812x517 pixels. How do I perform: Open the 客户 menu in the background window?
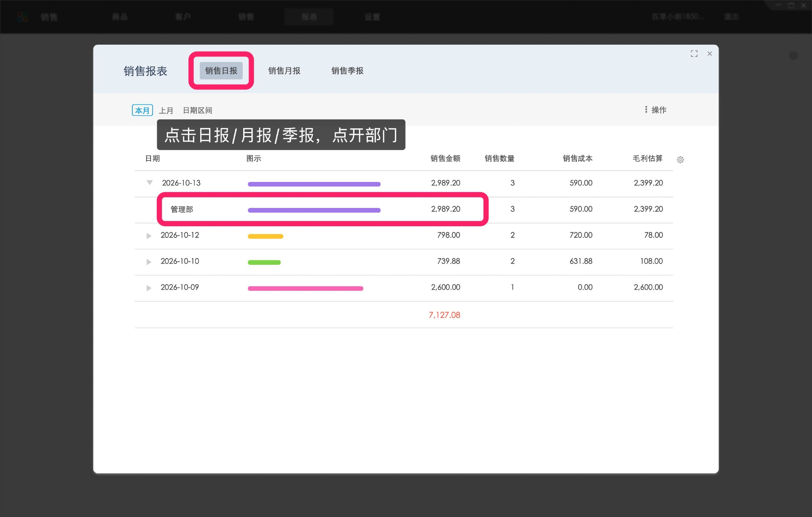183,17
